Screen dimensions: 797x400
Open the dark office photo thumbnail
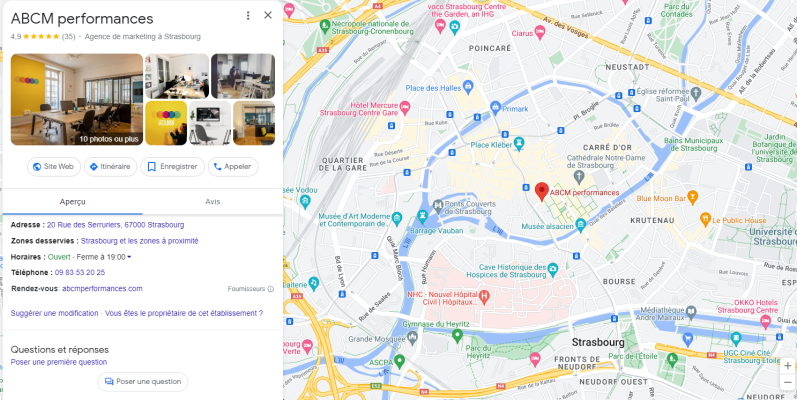(x=243, y=76)
